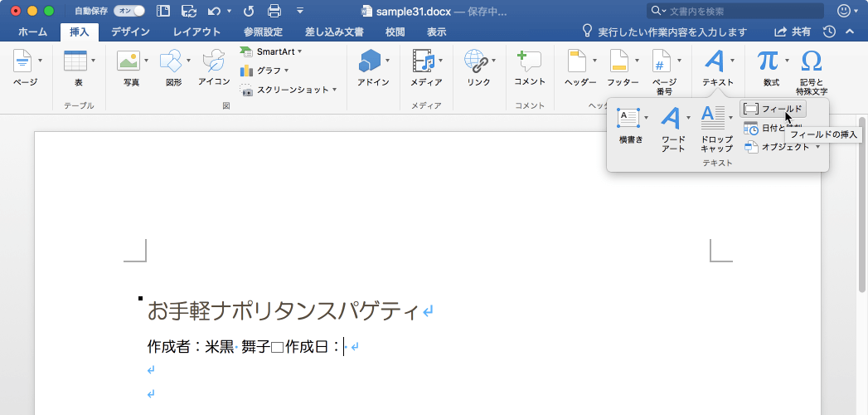Open the 参照設定 tab

[x=263, y=32]
